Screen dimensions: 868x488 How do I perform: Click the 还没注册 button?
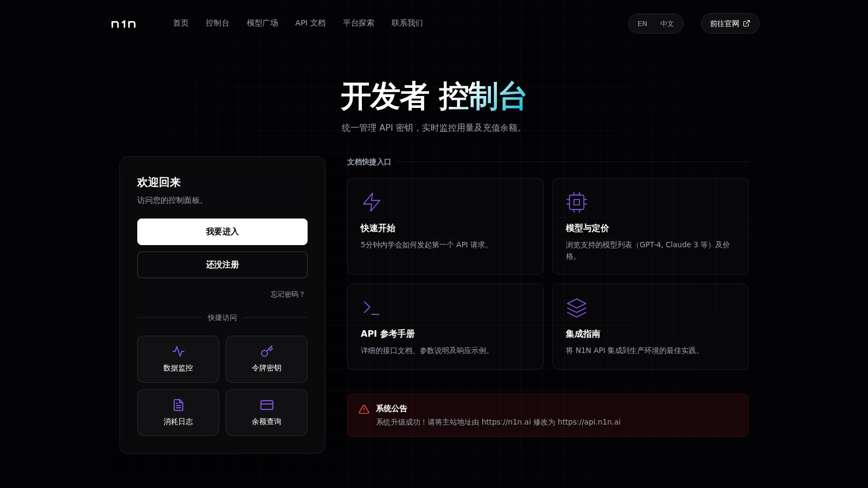click(x=222, y=265)
